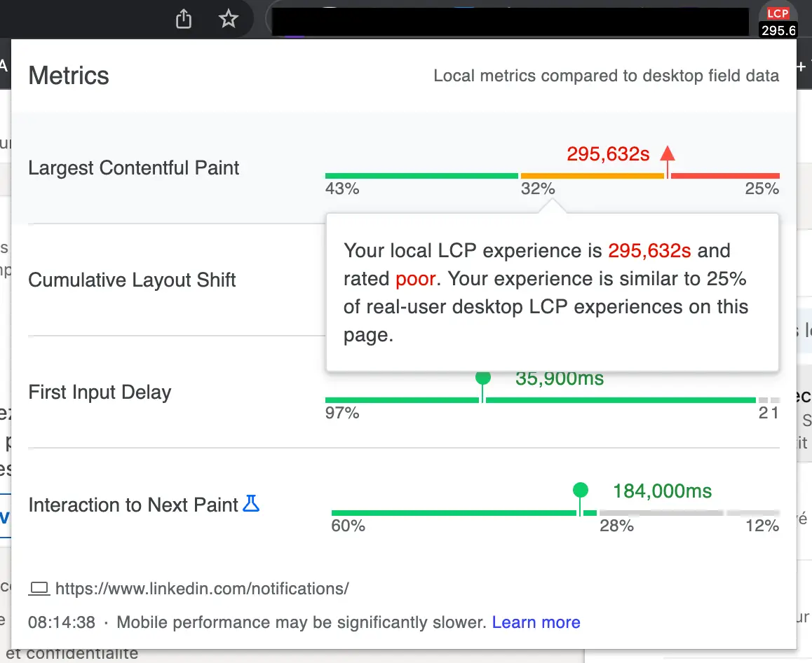This screenshot has height=663, width=812.
Task: Click the linkedin.com/notifications URL text
Action: click(x=202, y=589)
